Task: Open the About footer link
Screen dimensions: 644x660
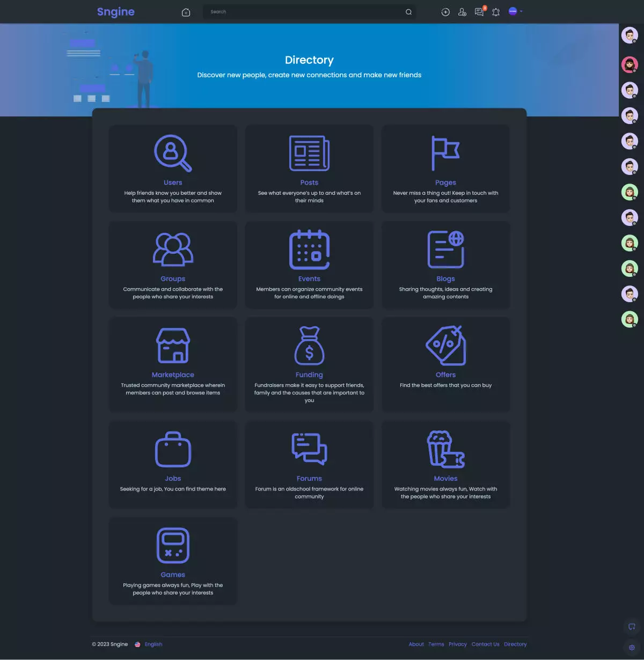Action: click(416, 644)
